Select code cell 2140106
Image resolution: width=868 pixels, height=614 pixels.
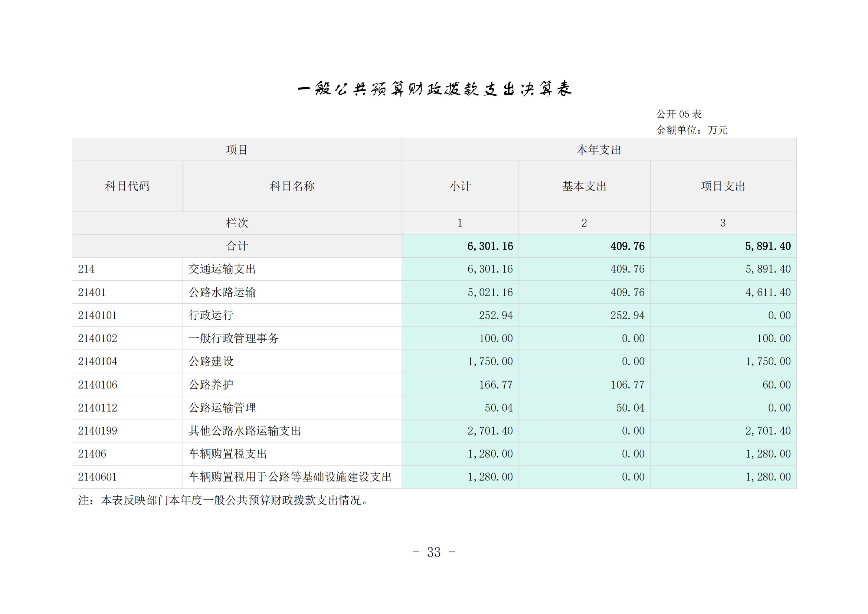coord(127,385)
